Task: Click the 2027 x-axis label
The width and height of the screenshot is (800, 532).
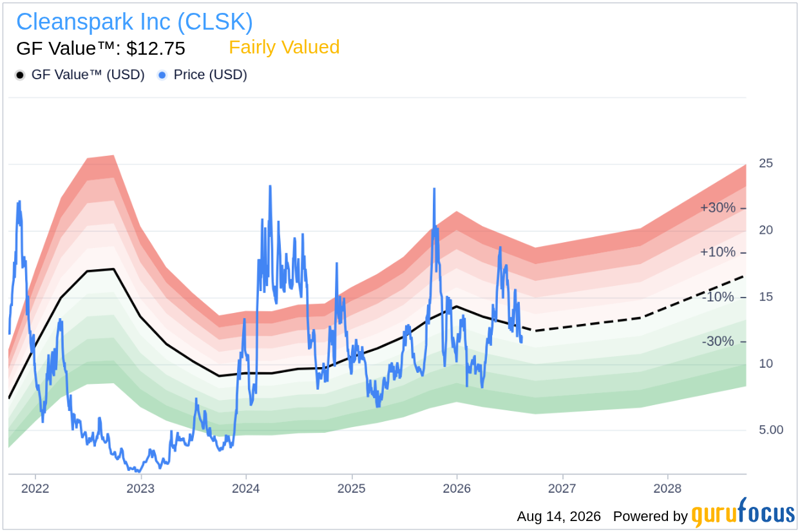Action: click(562, 488)
